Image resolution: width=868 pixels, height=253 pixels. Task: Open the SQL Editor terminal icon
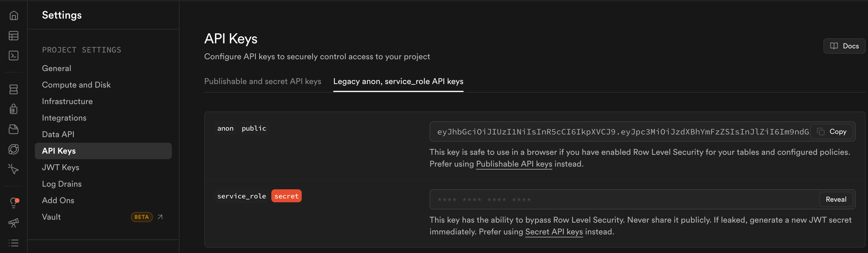point(14,55)
